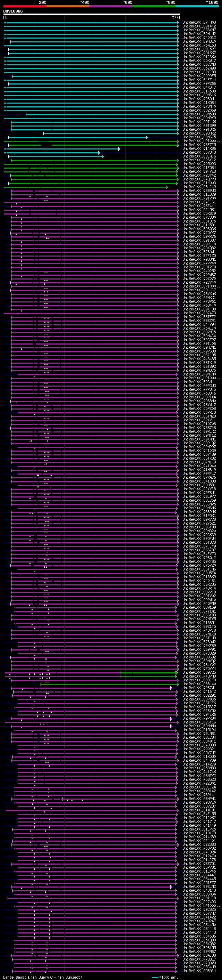Click the label UniRef100_A8J249
The height and width of the screenshot is (980, 222).
(x=199, y=187)
